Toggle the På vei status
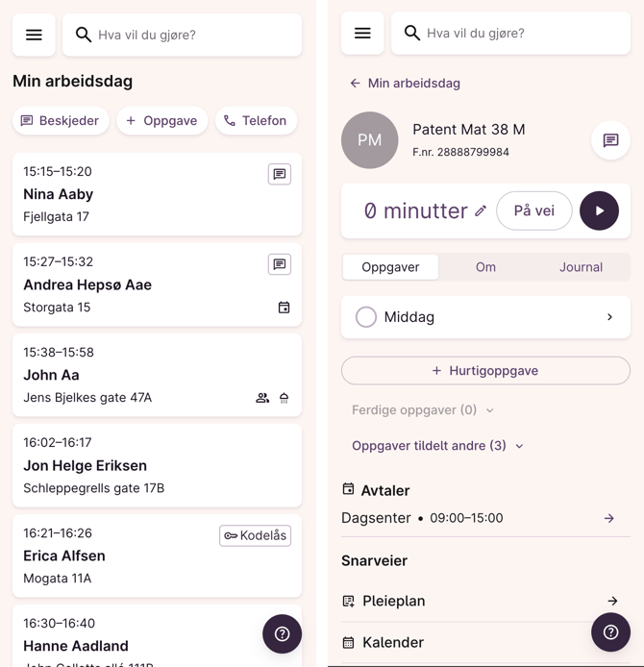644x667 pixels. coord(533,211)
